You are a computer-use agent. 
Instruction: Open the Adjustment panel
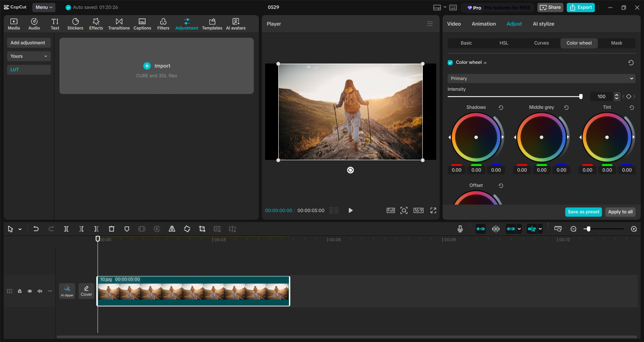point(187,24)
